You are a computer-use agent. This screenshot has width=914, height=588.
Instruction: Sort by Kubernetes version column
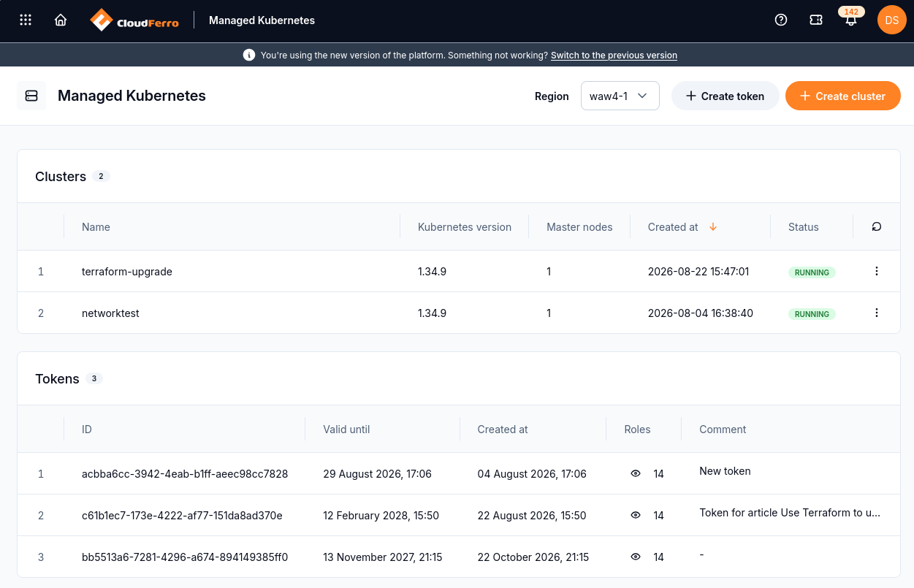point(465,227)
